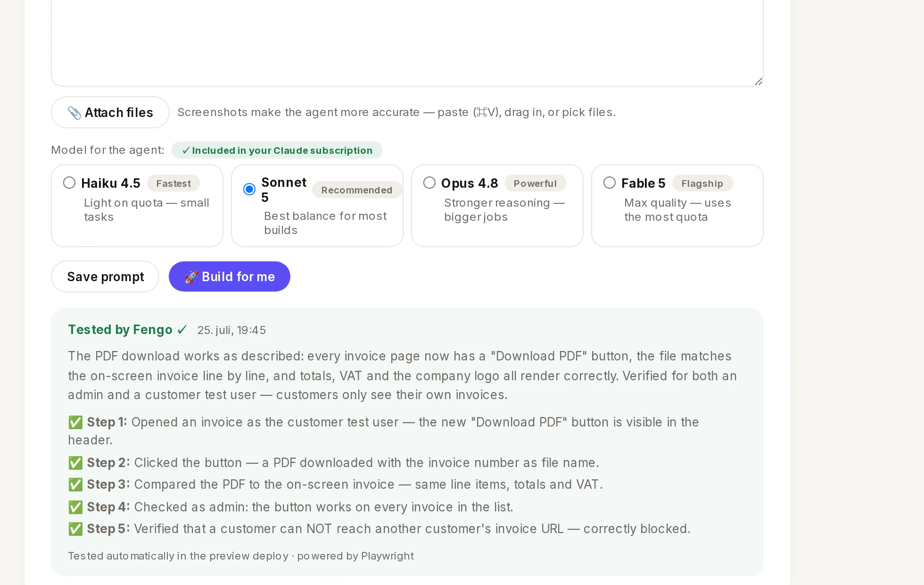Click the 'Step 2:' label
This screenshot has height=585, width=924.
(108, 463)
